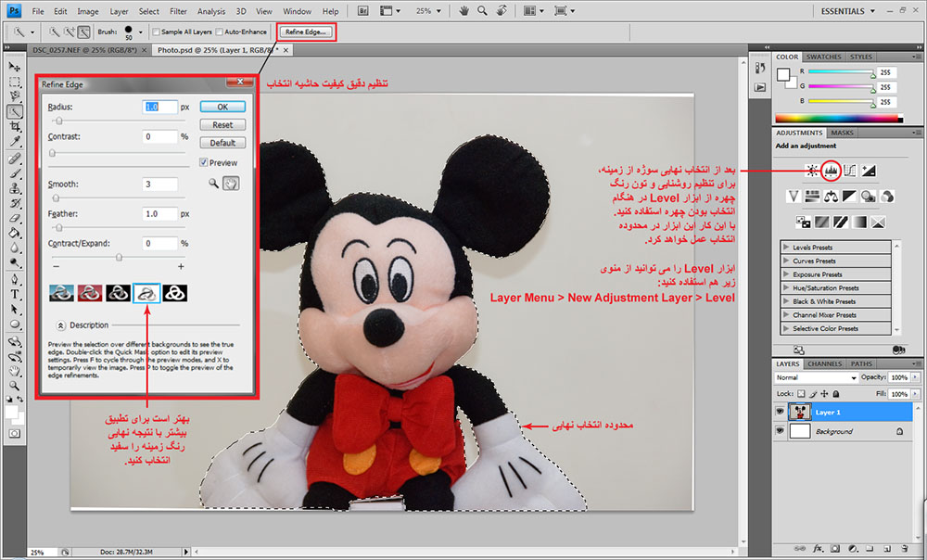The width and height of the screenshot is (927, 560).
Task: Hide Layer 1 visibility
Action: pyautogui.click(x=780, y=412)
